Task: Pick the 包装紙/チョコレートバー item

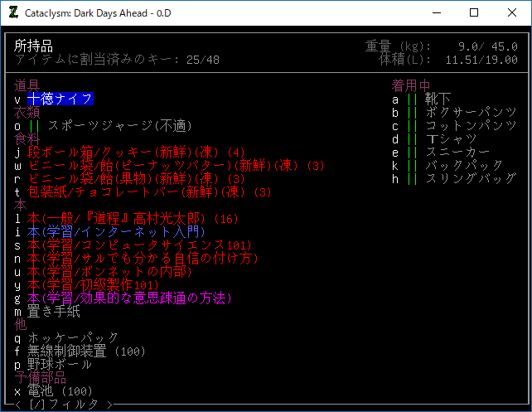Action: 141,191
